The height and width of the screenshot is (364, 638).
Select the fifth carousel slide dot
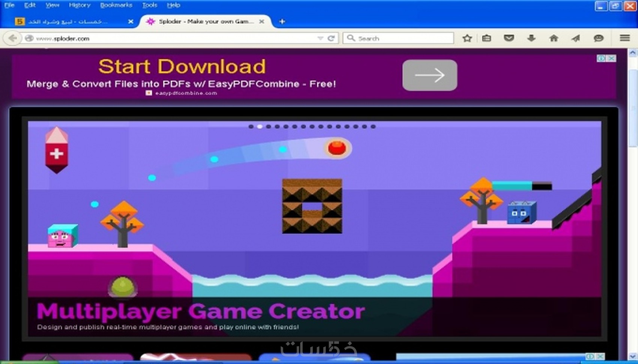286,126
